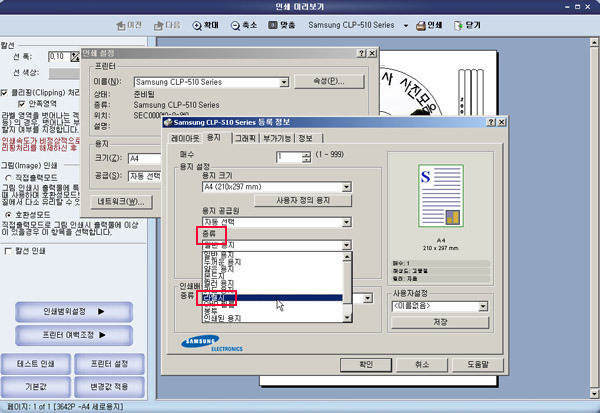Screen dimensions: 600x413
Task: Select 호환성모드 radio option
Action: coord(8,215)
